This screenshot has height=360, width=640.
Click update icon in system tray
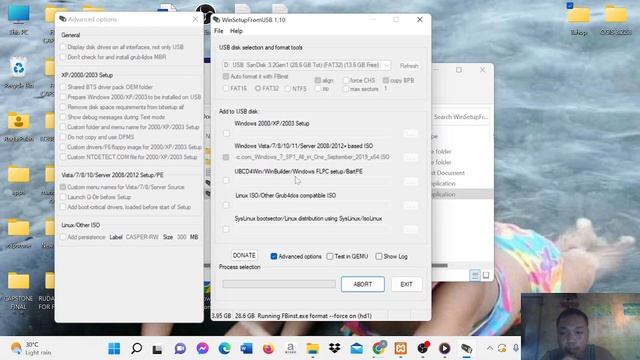click(502, 348)
